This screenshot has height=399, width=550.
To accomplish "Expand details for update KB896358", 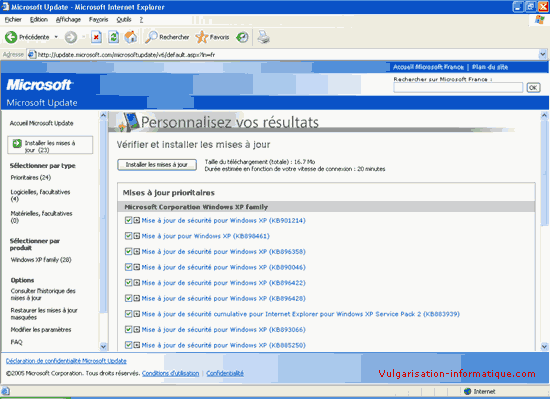I will coord(136,251).
